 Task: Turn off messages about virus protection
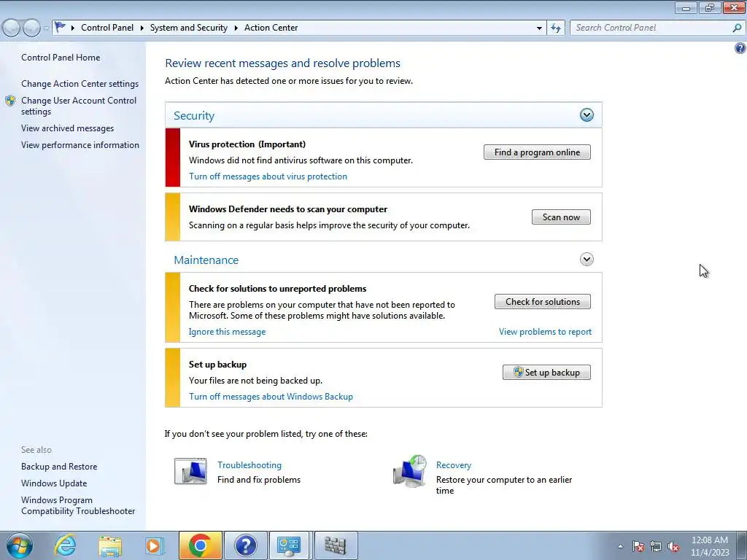click(268, 176)
